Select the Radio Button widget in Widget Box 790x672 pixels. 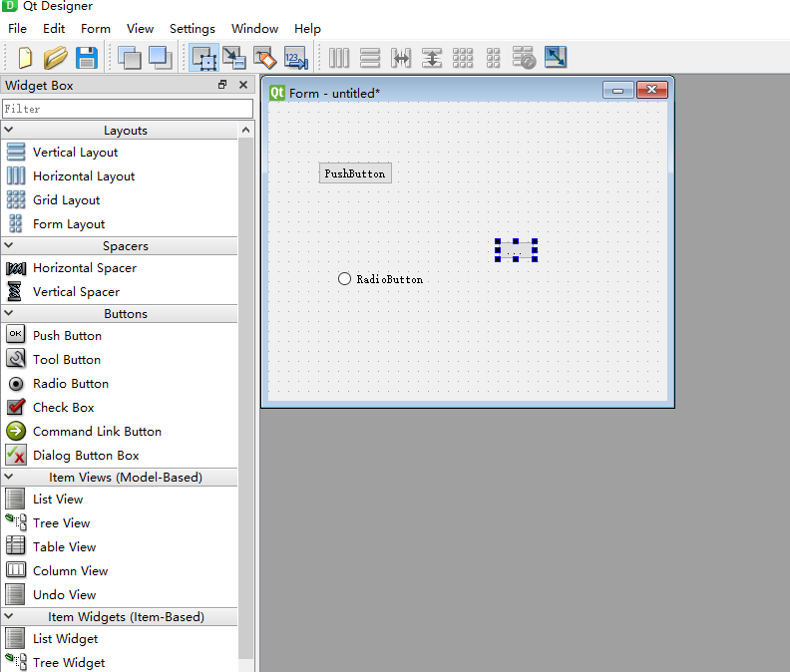pyautogui.click(x=70, y=383)
